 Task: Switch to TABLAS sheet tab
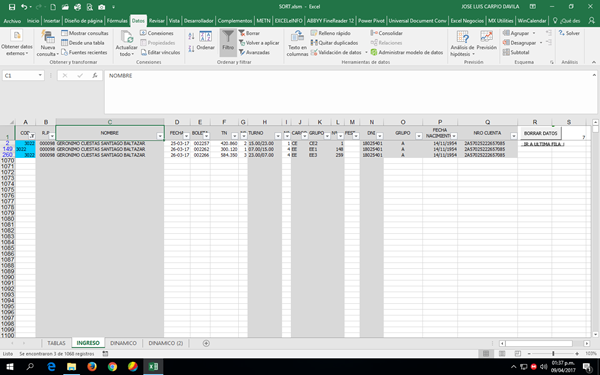click(56, 343)
